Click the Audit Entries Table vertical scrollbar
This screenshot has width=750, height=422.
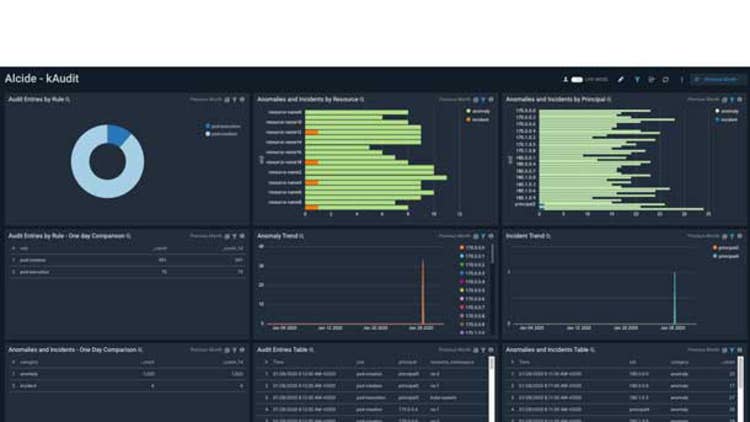(x=492, y=385)
